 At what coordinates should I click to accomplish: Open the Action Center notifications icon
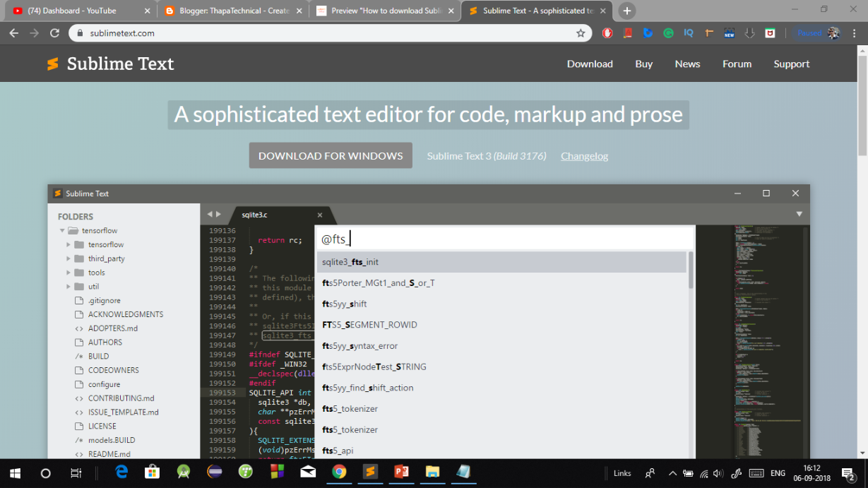[x=850, y=473]
